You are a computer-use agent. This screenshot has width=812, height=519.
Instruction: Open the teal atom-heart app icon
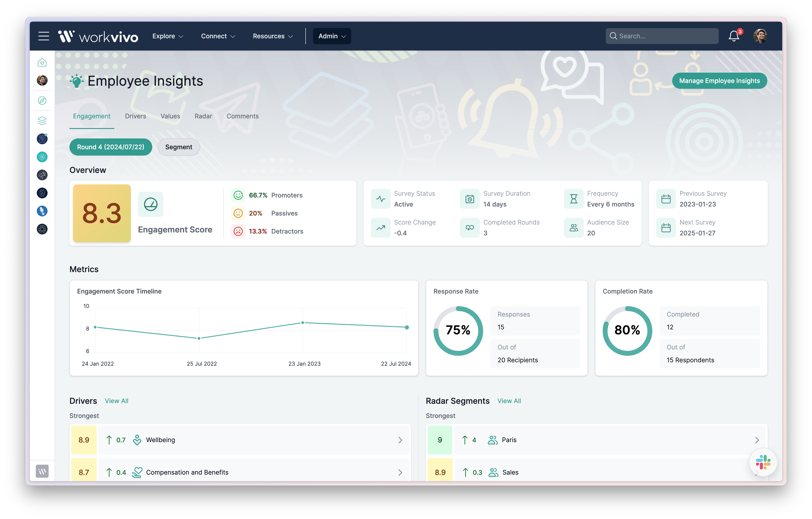tap(42, 157)
